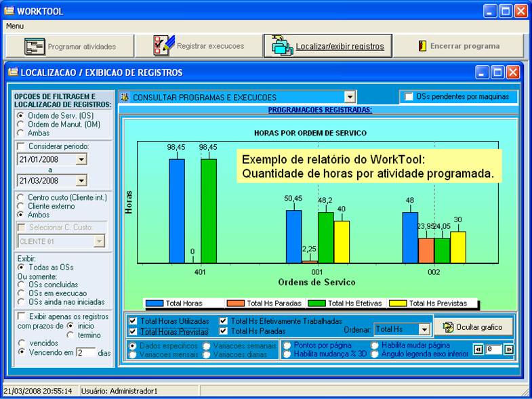Image resolution: width=532 pixels, height=399 pixels.
Task: Open end date 21/03/2008 dropdown
Action: click(x=81, y=180)
